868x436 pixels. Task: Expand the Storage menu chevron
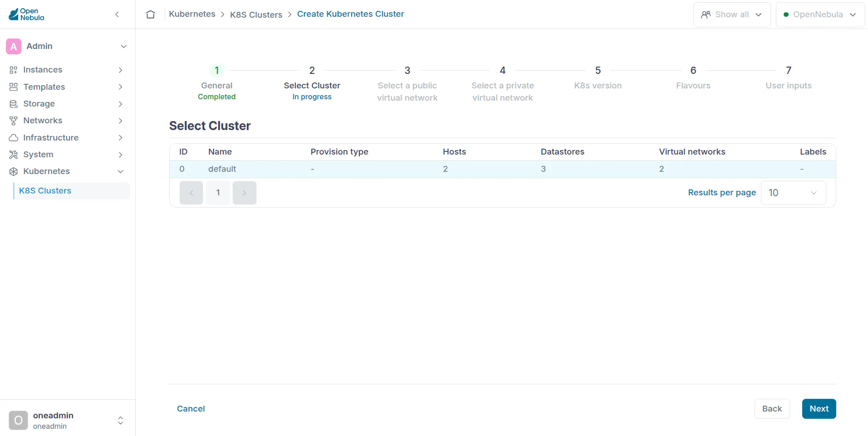tap(120, 104)
